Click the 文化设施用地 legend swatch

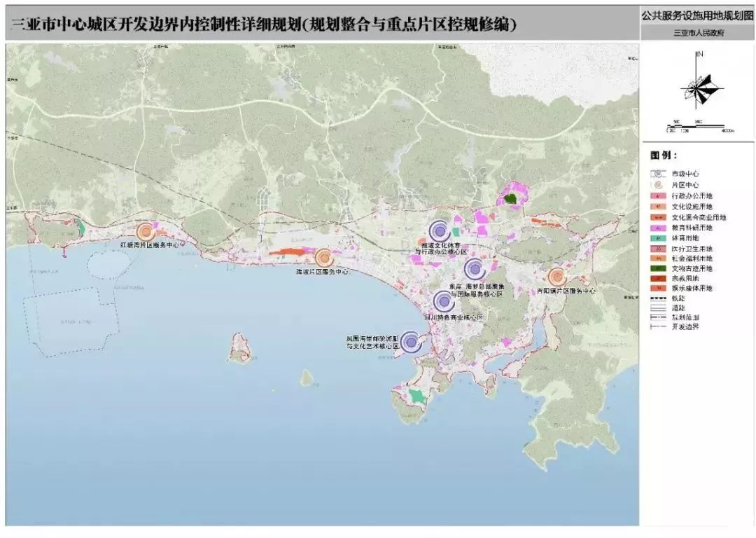[x=658, y=207]
